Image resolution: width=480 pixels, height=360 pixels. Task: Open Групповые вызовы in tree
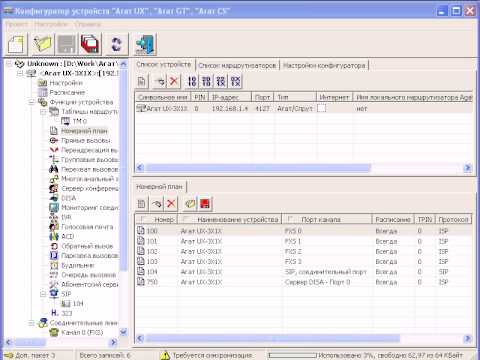[89, 160]
